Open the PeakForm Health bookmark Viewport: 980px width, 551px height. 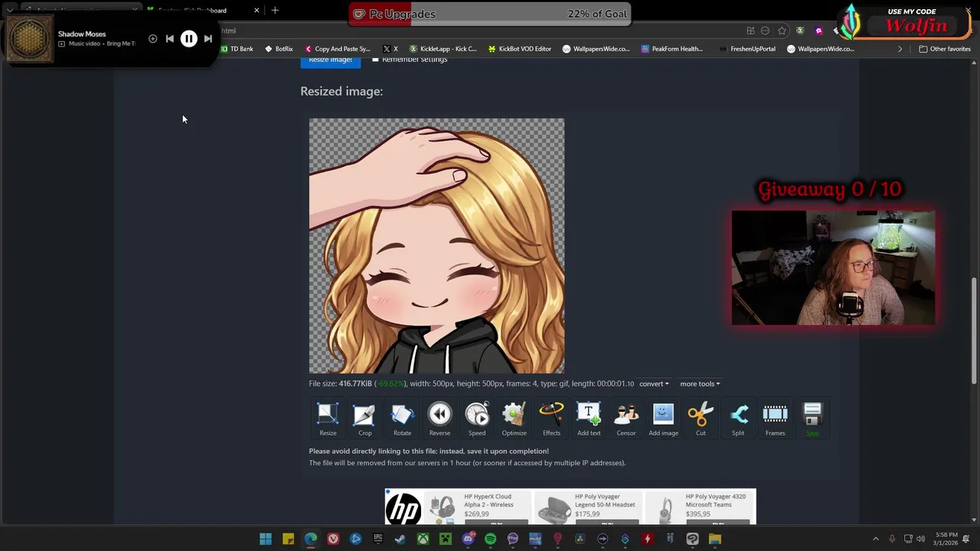point(672,49)
